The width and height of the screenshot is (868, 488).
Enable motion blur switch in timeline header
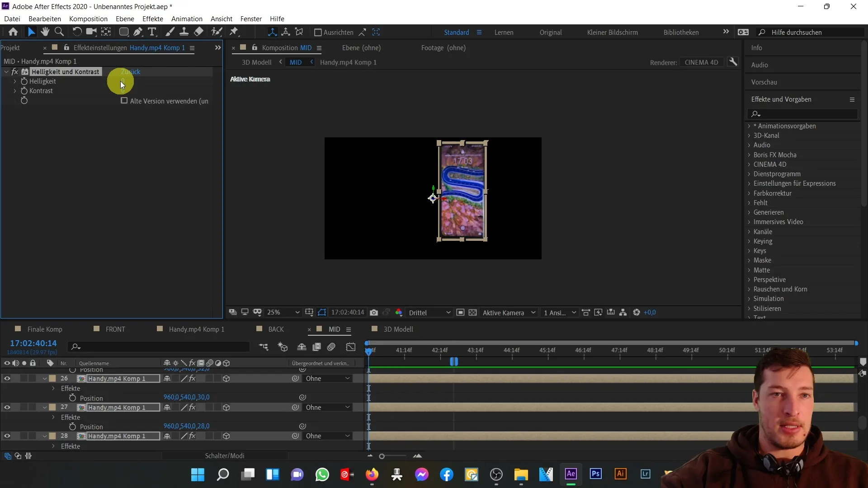pyautogui.click(x=331, y=347)
